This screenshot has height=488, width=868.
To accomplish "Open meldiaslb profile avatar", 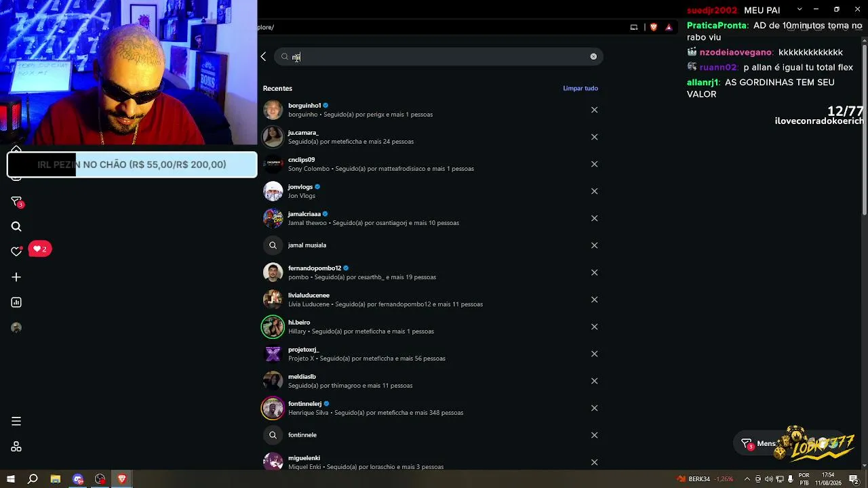I will click(x=273, y=381).
